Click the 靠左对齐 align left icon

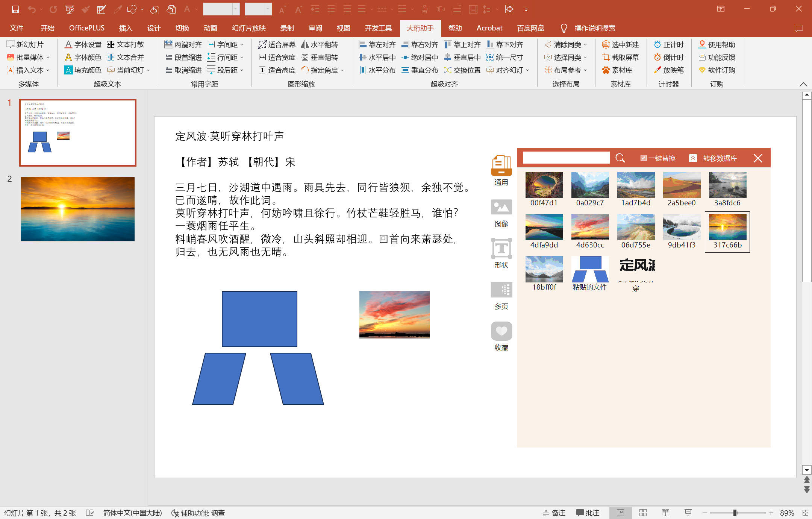pyautogui.click(x=362, y=44)
